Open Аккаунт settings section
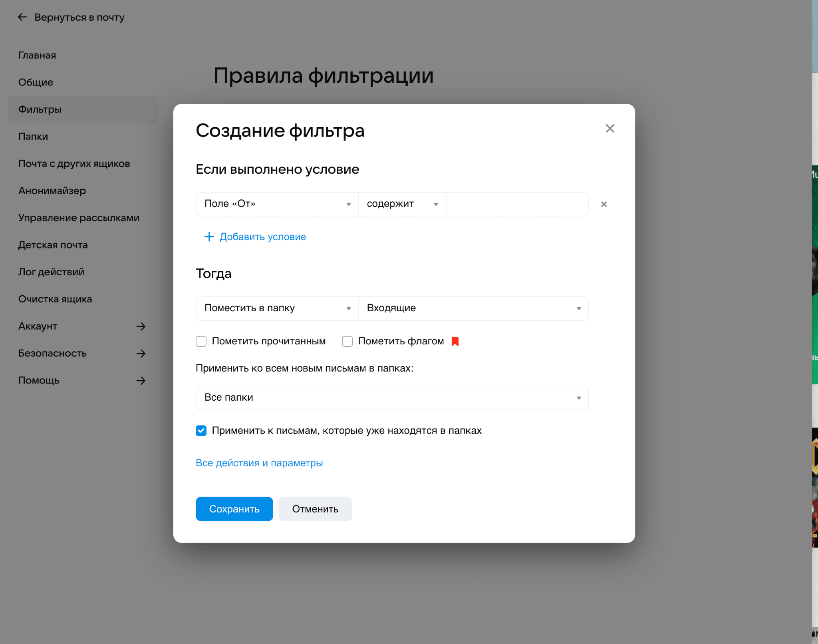The height and width of the screenshot is (644, 818). pos(38,326)
